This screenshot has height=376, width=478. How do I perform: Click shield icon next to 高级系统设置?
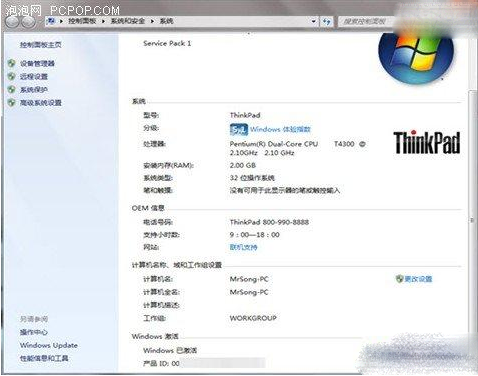(12, 102)
